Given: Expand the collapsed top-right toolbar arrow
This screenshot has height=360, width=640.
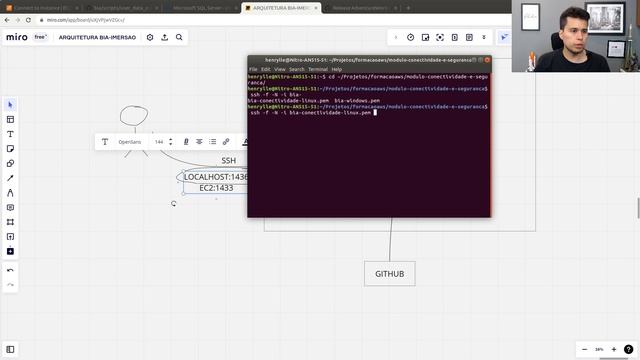Looking at the screenshot, I should pos(396,37).
